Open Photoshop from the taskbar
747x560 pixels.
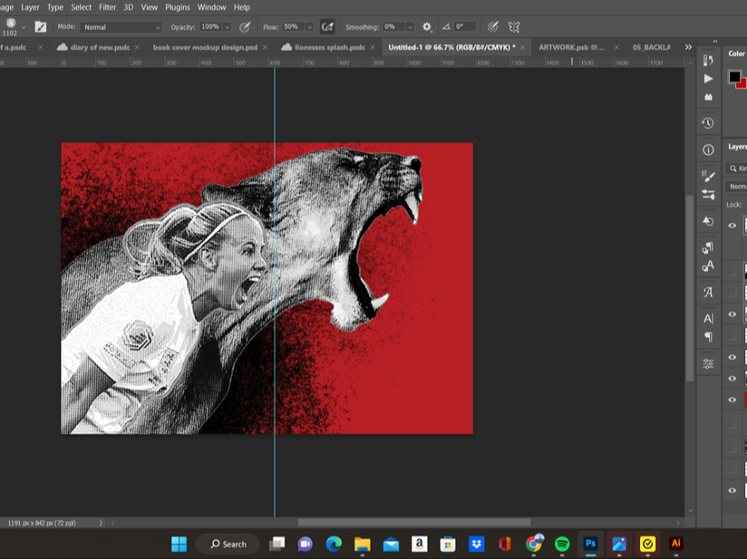590,544
